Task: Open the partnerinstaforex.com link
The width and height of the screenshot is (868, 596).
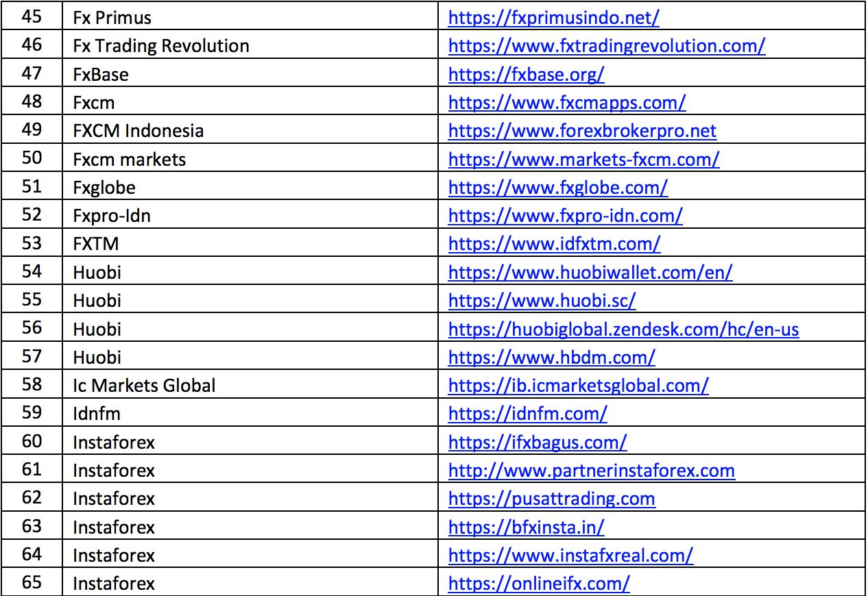Action: 592,471
